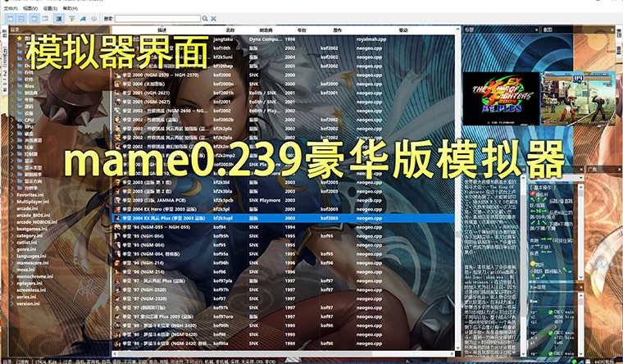
Task: Select the jangtaku row in game list
Action: tap(284, 39)
